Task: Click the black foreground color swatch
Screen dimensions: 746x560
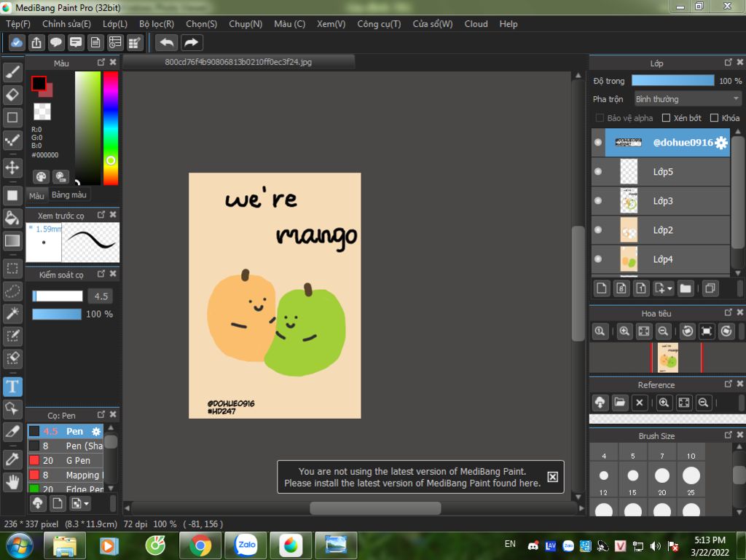Action: (39, 84)
